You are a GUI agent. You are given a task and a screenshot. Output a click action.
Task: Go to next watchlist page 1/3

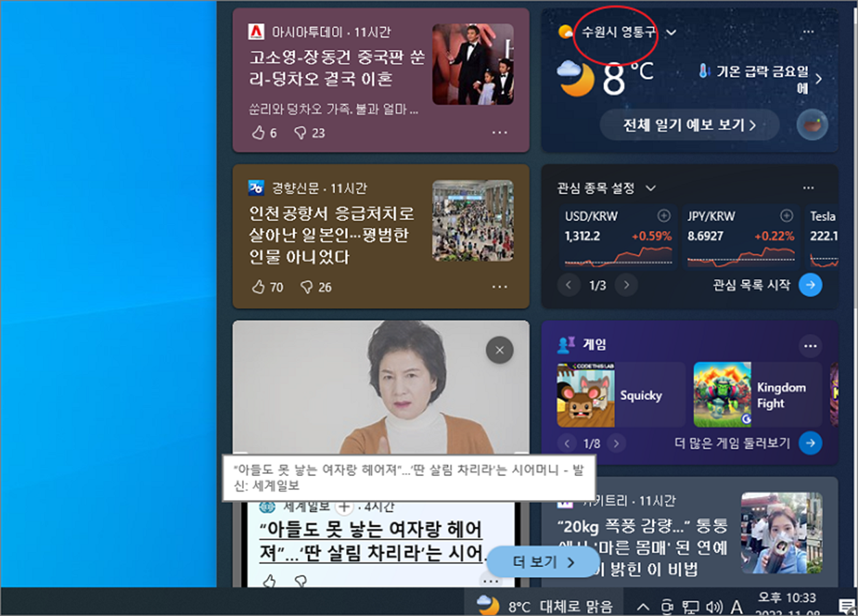626,285
